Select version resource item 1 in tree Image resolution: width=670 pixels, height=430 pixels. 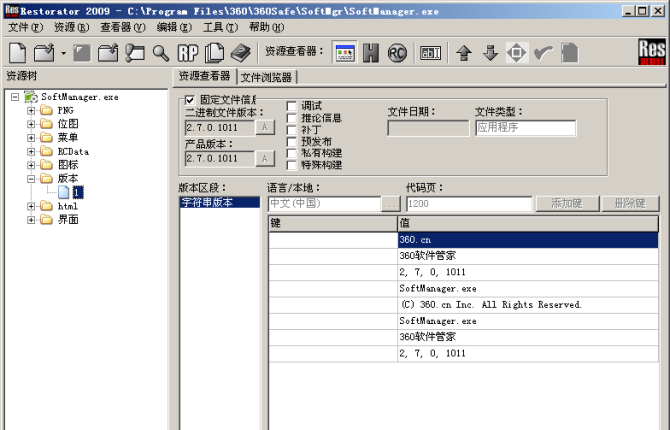pyautogui.click(x=78, y=192)
